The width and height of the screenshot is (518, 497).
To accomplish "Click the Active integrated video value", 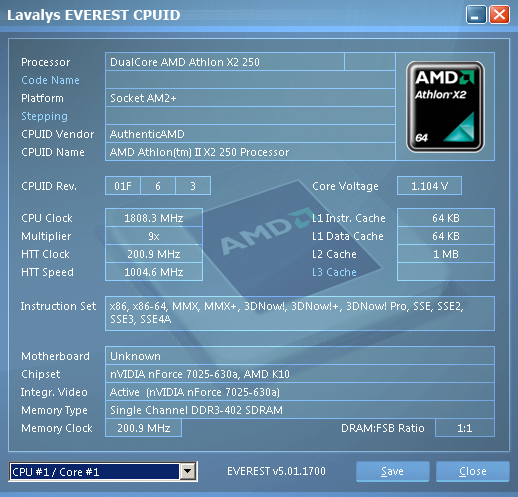I will point(300,392).
